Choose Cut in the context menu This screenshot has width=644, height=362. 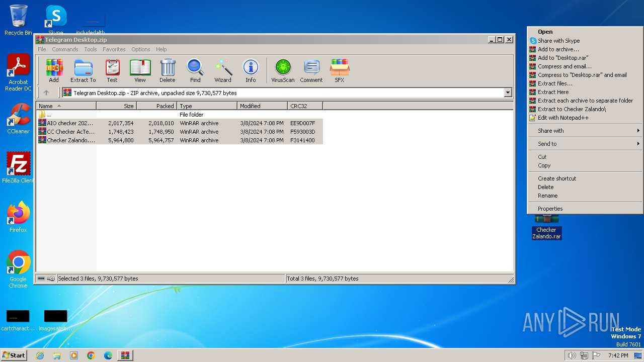coord(585,157)
